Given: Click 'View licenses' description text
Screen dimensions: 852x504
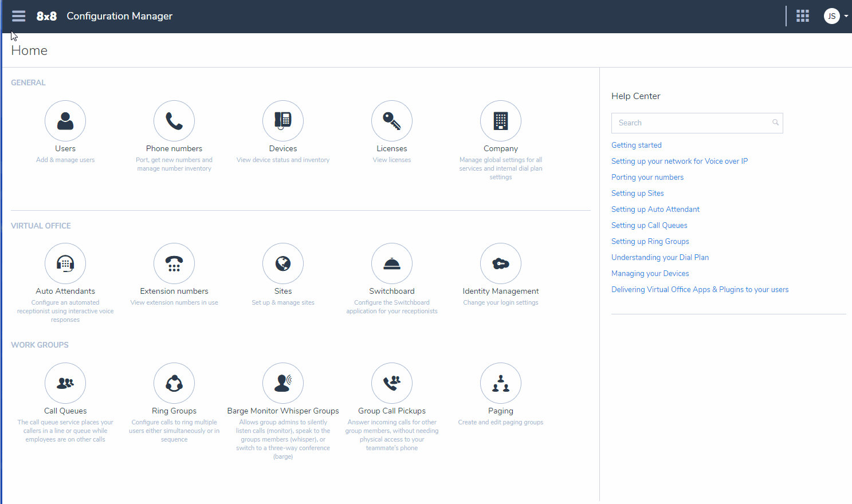Looking at the screenshot, I should point(392,160).
